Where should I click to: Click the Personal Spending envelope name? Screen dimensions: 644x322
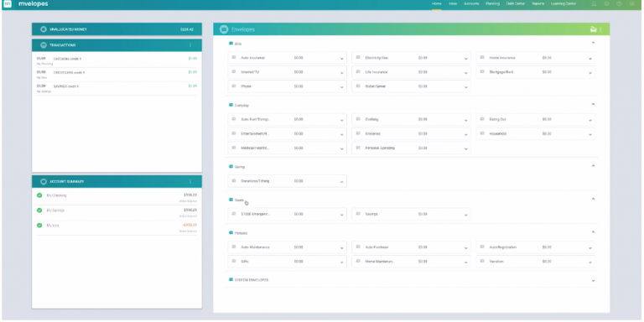pos(380,148)
